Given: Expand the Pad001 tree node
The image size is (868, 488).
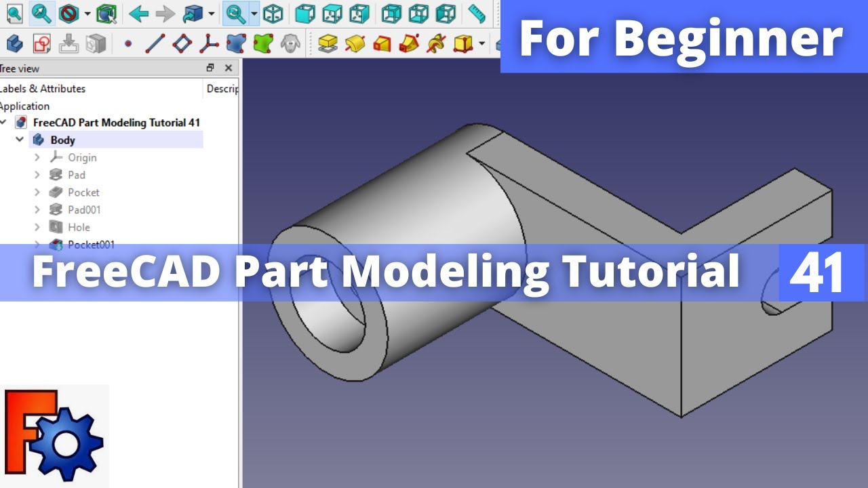Looking at the screenshot, I should (x=37, y=210).
